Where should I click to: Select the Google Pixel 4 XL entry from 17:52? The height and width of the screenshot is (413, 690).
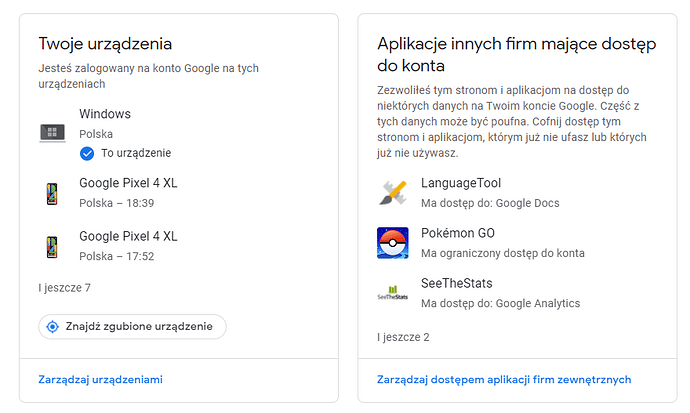128,236
